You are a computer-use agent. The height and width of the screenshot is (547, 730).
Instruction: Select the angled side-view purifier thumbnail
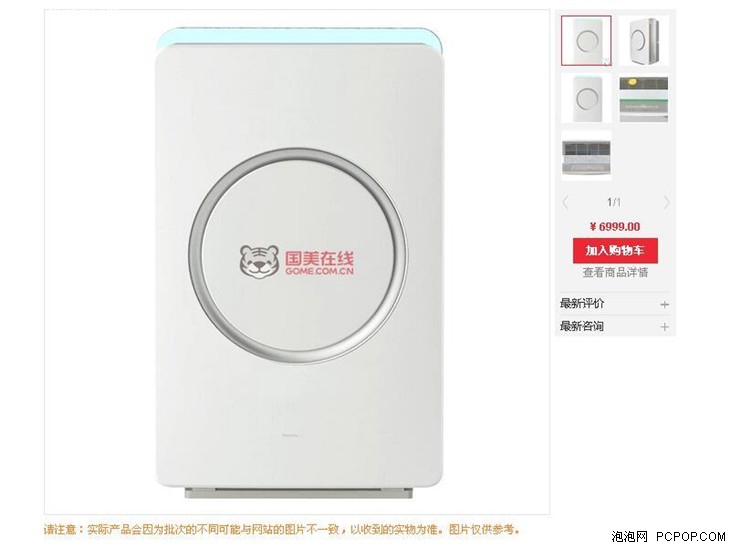coord(643,41)
